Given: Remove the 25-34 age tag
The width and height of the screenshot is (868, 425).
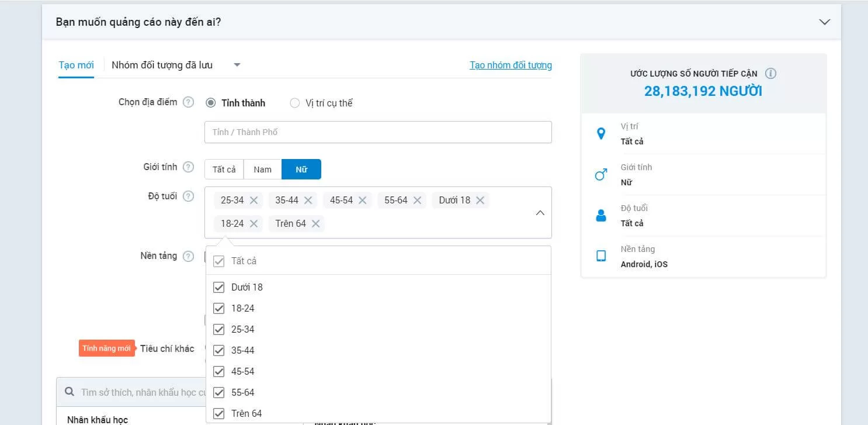Looking at the screenshot, I should pyautogui.click(x=254, y=201).
